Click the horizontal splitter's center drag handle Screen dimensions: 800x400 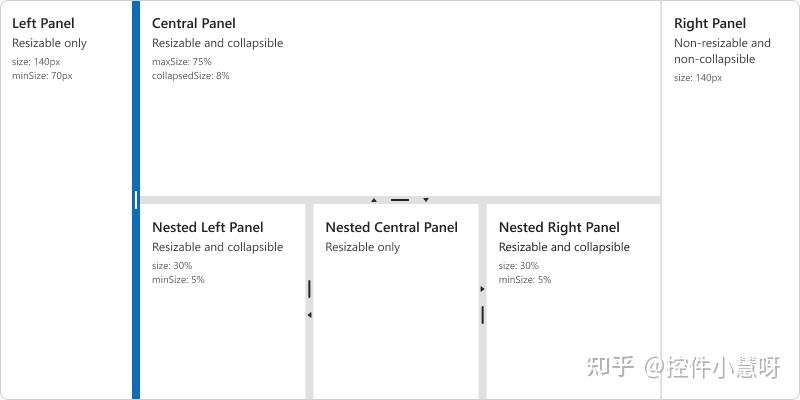coord(400,200)
